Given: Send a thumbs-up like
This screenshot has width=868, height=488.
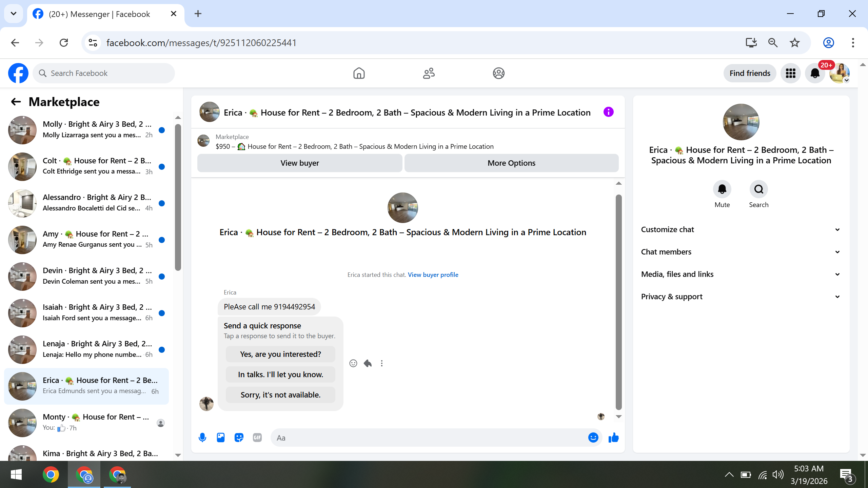Looking at the screenshot, I should [613, 438].
